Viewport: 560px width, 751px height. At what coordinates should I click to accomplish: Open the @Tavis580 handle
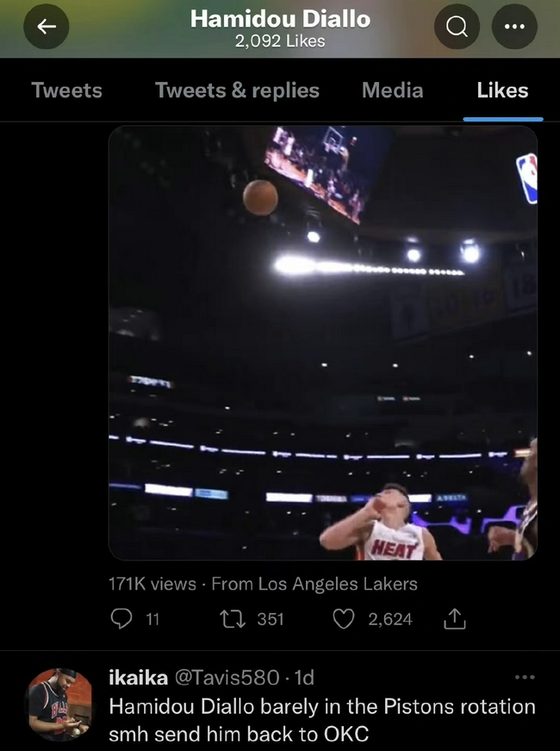tap(227, 678)
